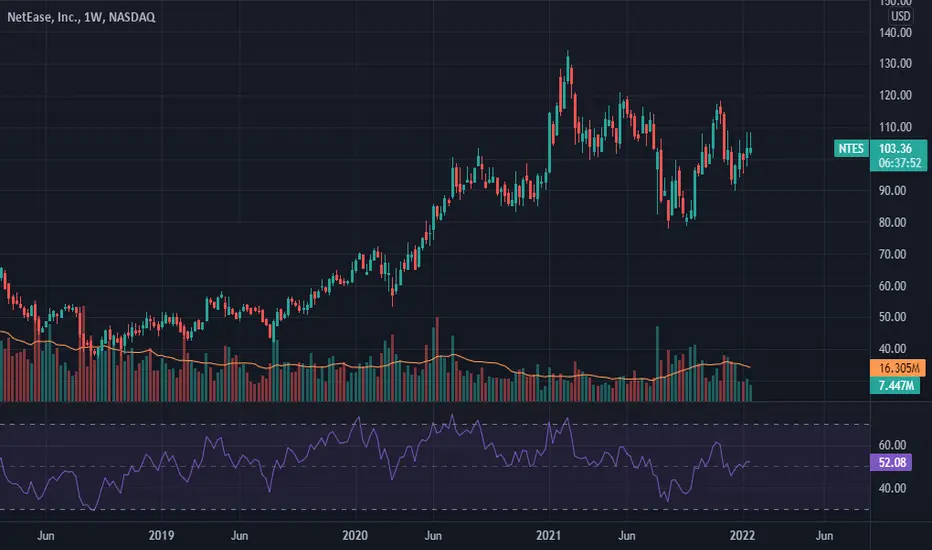Viewport: 932px width, 550px height.
Task: Click the RSI 60.00 axis label
Action: pos(892,445)
